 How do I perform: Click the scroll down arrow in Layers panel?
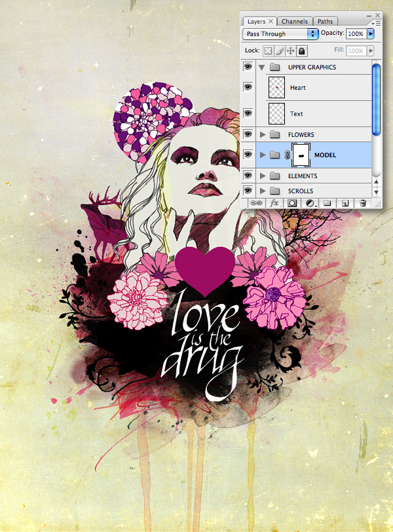(376, 192)
